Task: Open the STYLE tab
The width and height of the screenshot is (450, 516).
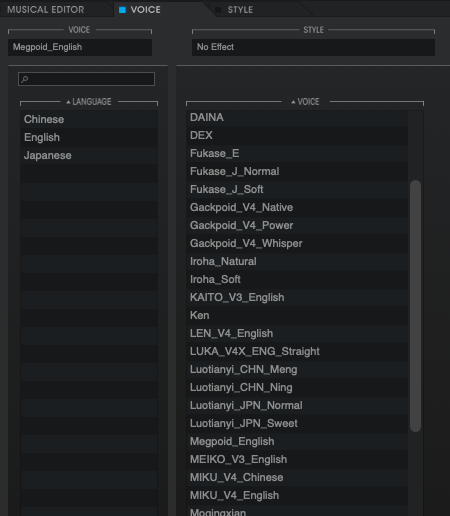Action: 240,10
